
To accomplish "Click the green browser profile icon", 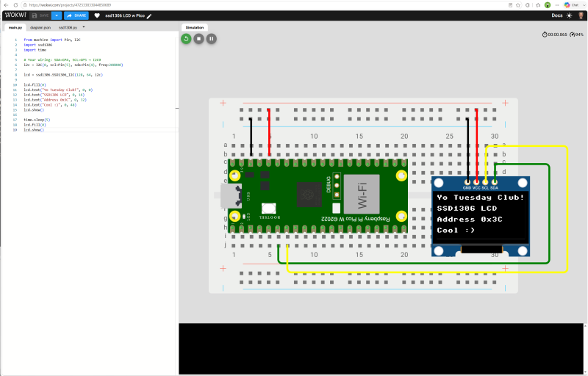I will [x=548, y=5].
